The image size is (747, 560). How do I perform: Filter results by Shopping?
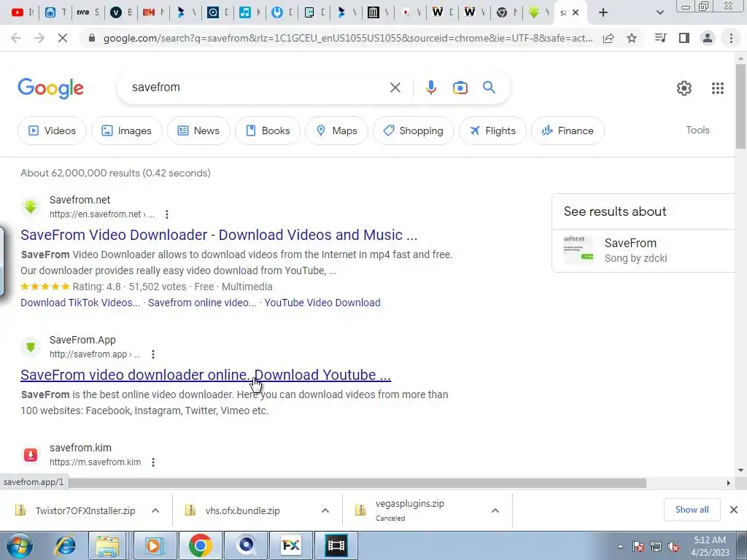414,131
